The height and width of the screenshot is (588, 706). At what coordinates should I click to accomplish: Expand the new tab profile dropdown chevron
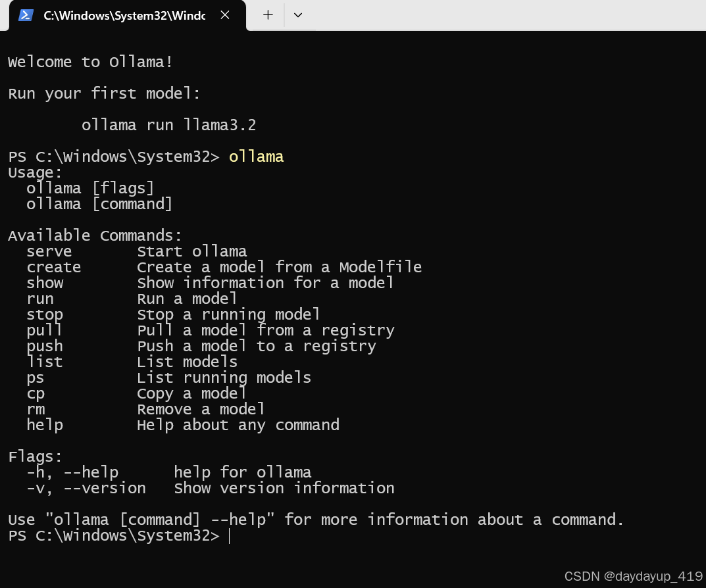pyautogui.click(x=297, y=15)
